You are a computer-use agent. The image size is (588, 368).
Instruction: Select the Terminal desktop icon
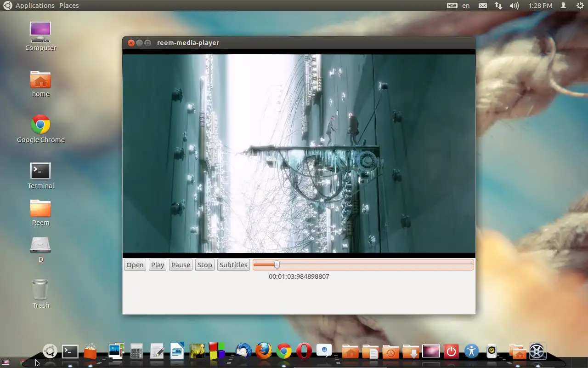tap(40, 176)
